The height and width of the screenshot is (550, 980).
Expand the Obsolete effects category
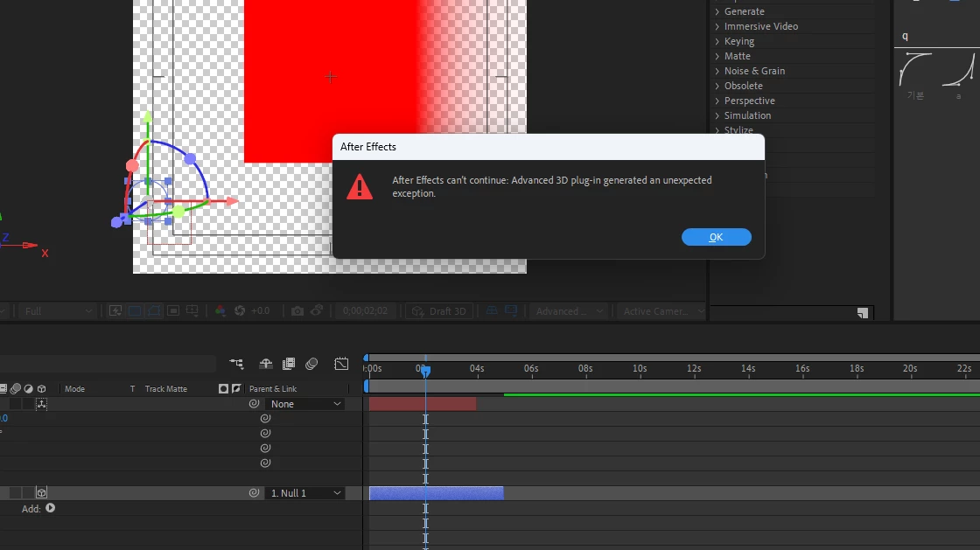tap(717, 86)
